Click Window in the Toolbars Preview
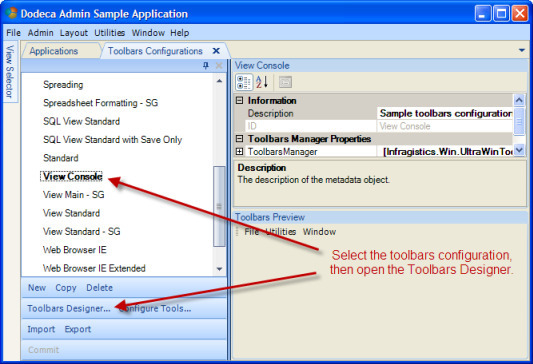The height and width of the screenshot is (364, 533). [320, 232]
